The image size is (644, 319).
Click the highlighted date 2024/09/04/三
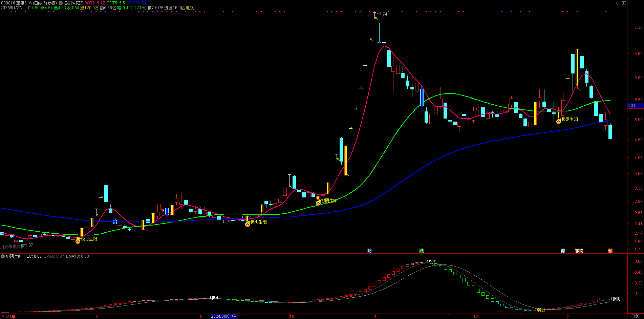[x=224, y=317]
